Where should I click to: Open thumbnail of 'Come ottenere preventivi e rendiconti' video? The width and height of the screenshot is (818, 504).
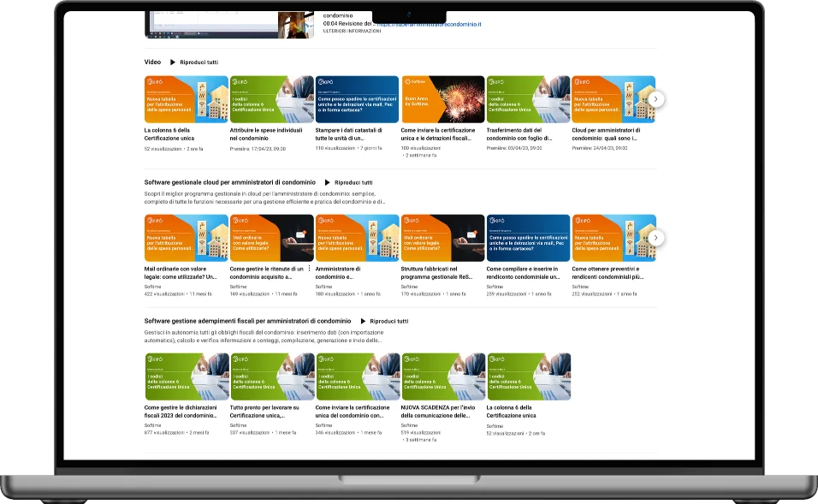(x=614, y=238)
